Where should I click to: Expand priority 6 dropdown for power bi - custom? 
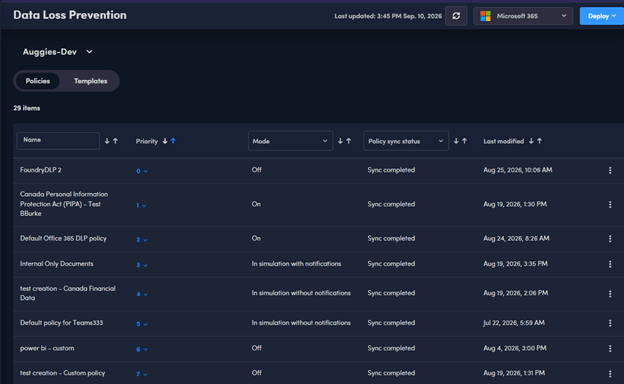point(142,349)
